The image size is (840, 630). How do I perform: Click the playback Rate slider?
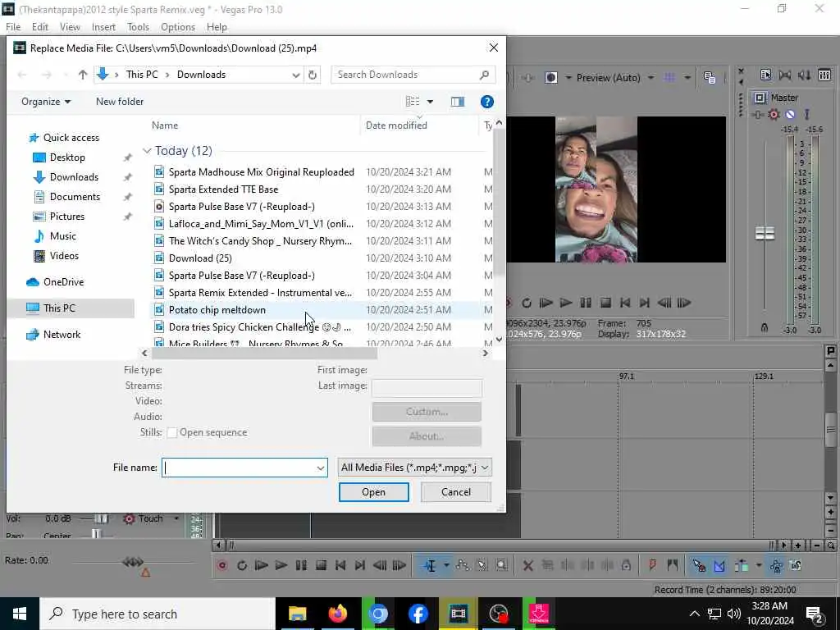[132, 562]
